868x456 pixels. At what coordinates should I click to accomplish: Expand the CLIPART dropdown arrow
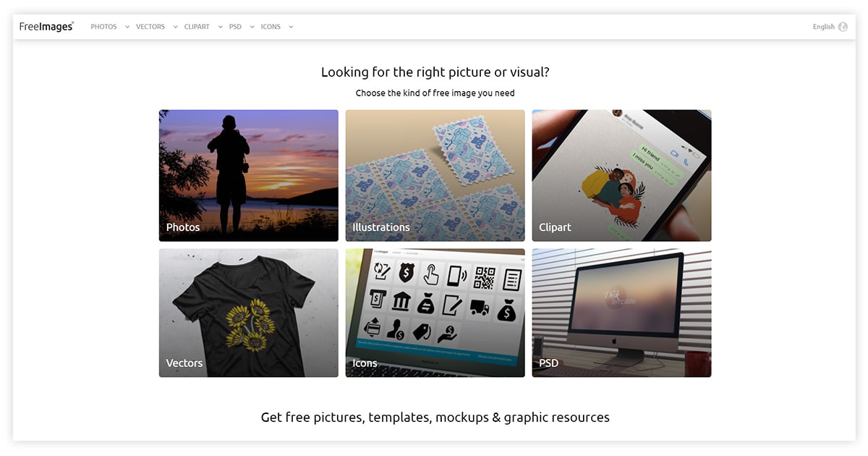pos(220,27)
